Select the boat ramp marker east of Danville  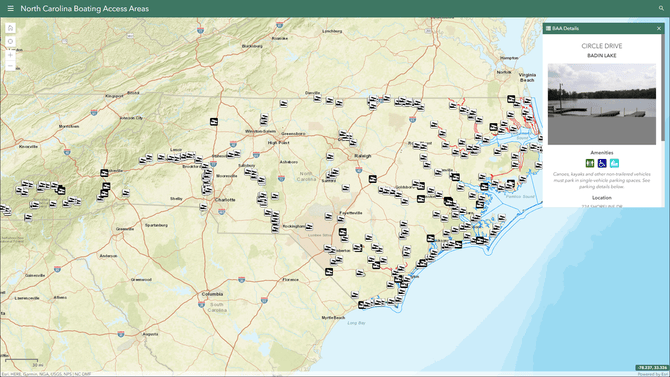point(317,99)
